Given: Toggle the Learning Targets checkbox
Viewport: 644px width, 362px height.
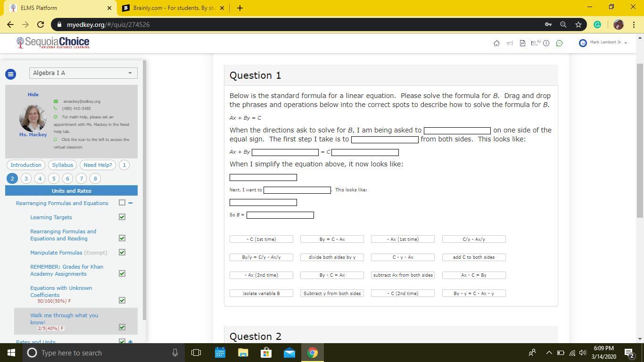Looking at the screenshot, I should [122, 217].
